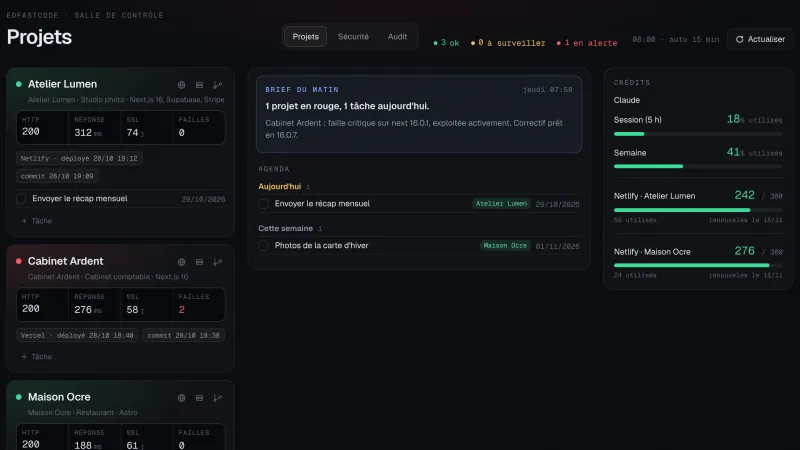Click Cabinet Ardent FAILLES value 2
Image resolution: width=800 pixels, height=450 pixels.
182,310
